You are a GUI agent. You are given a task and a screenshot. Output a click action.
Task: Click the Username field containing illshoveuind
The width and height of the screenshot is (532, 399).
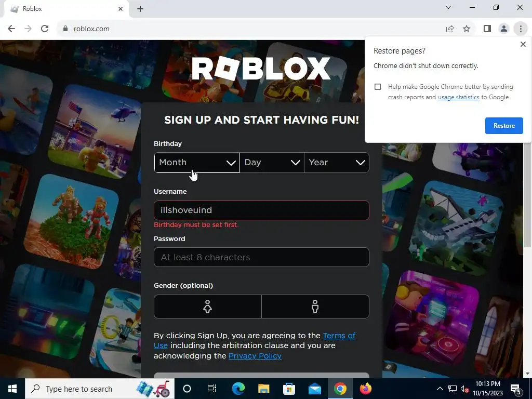(x=261, y=210)
